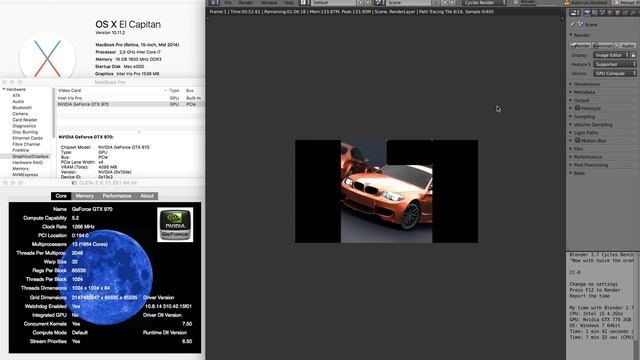
Task: Switch to the Performance tab in CUDA-Z
Action: [x=117, y=196]
